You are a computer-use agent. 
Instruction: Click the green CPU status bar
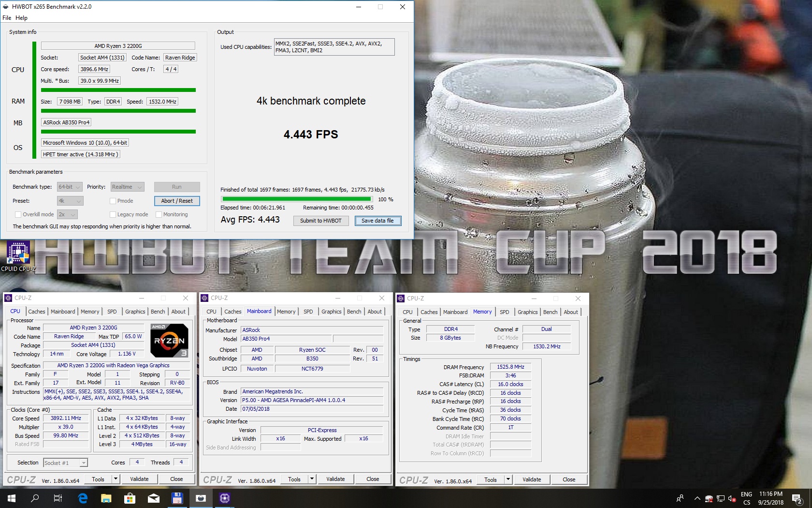click(x=118, y=90)
